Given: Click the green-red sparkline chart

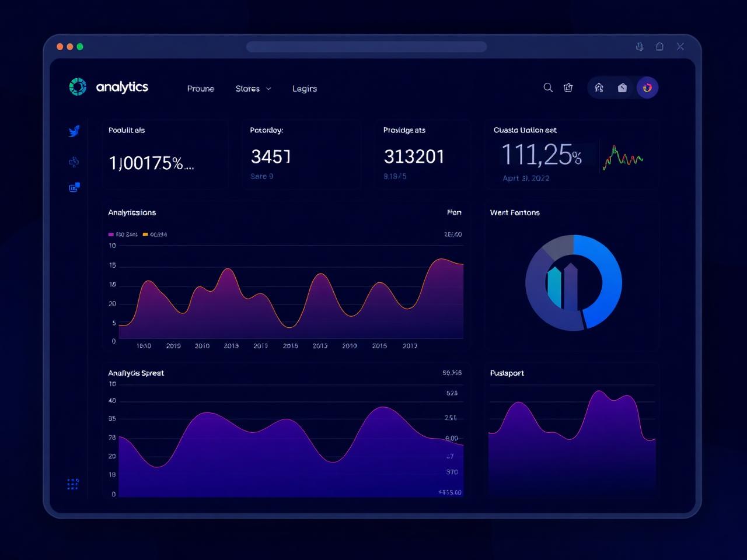Looking at the screenshot, I should pos(623,157).
